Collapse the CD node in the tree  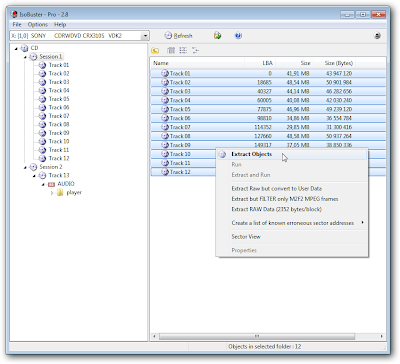click(16, 49)
